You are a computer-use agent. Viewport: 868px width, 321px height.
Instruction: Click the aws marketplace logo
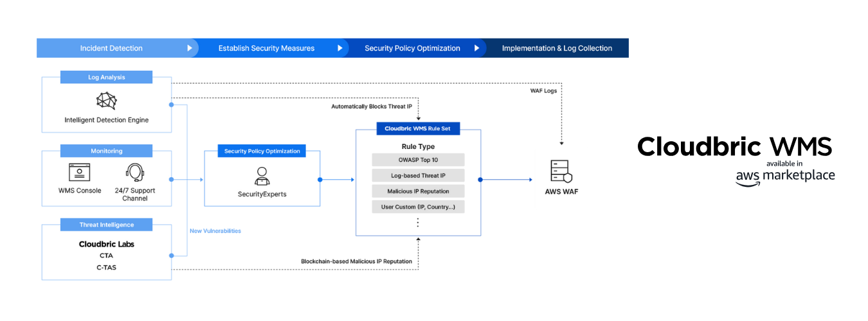[785, 176]
